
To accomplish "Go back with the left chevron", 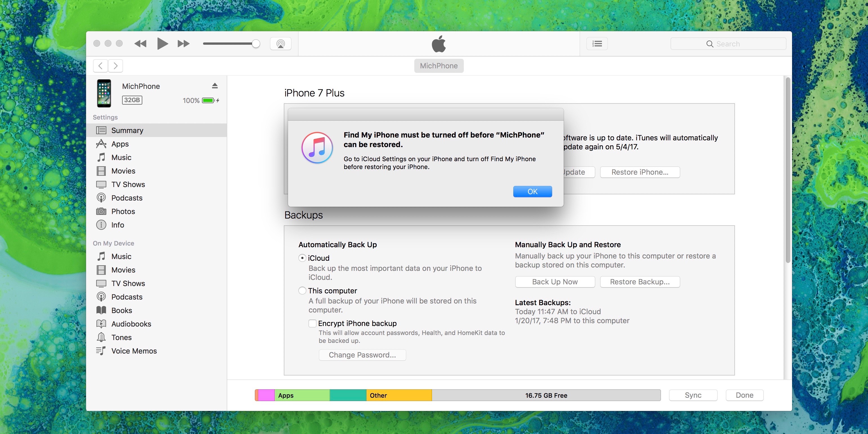I will pyautogui.click(x=100, y=66).
